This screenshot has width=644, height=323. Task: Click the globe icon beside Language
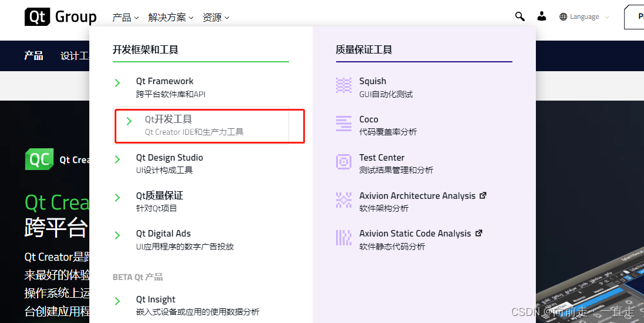(x=563, y=17)
